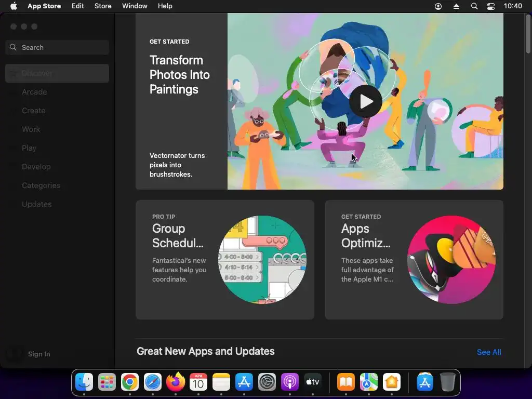This screenshot has height=399, width=532.
Task: Go to the Play section
Action: click(57, 148)
